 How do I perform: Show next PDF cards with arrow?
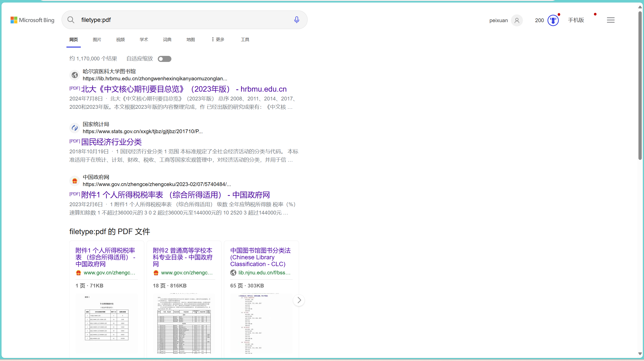299,300
